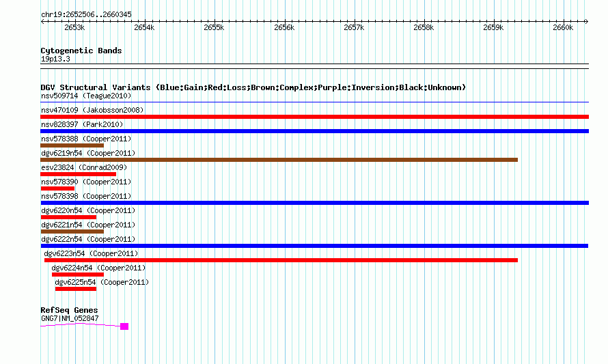Click the 2653k ruler tick label
This screenshot has width=608, height=364.
(74, 27)
